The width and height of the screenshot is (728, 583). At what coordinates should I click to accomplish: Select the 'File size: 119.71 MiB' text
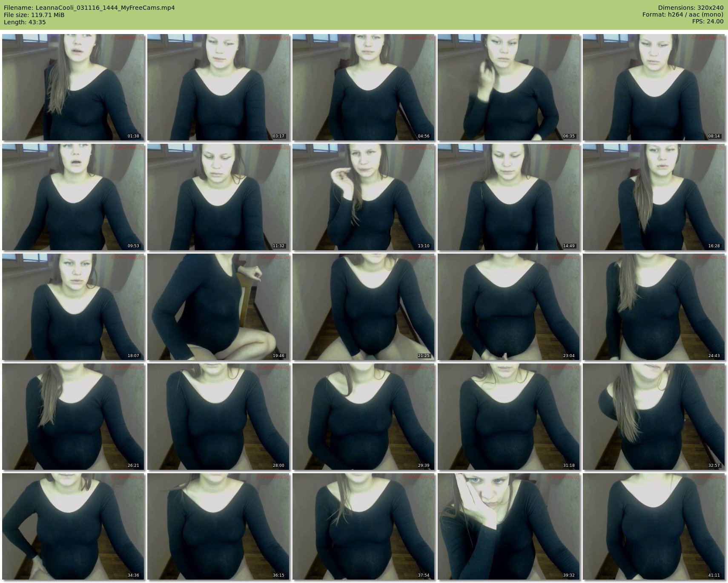coord(34,15)
